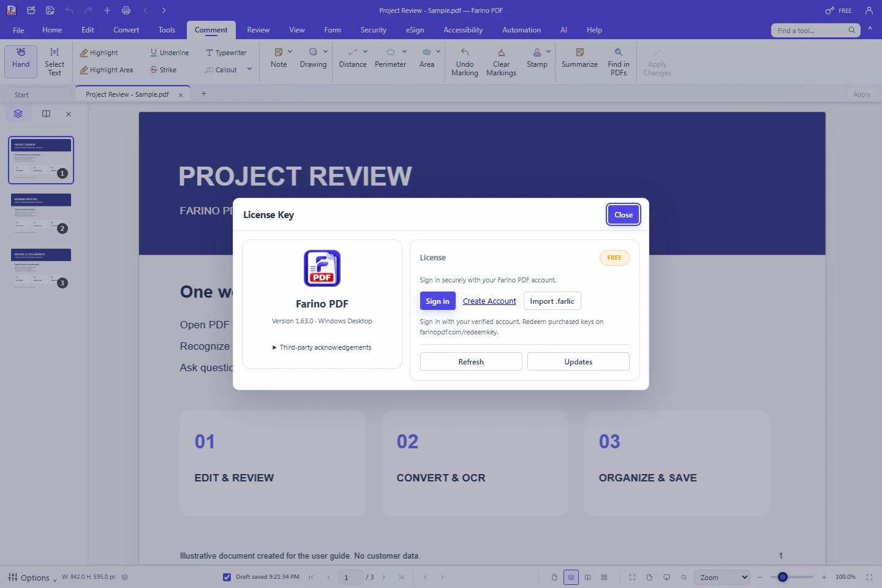
Task: Click the Import .farlic button
Action: [x=552, y=301]
